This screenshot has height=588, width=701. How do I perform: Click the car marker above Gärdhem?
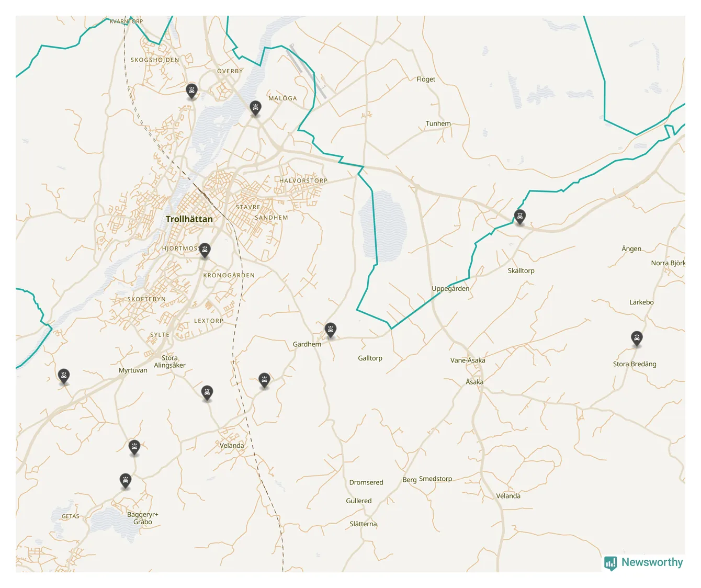point(330,329)
